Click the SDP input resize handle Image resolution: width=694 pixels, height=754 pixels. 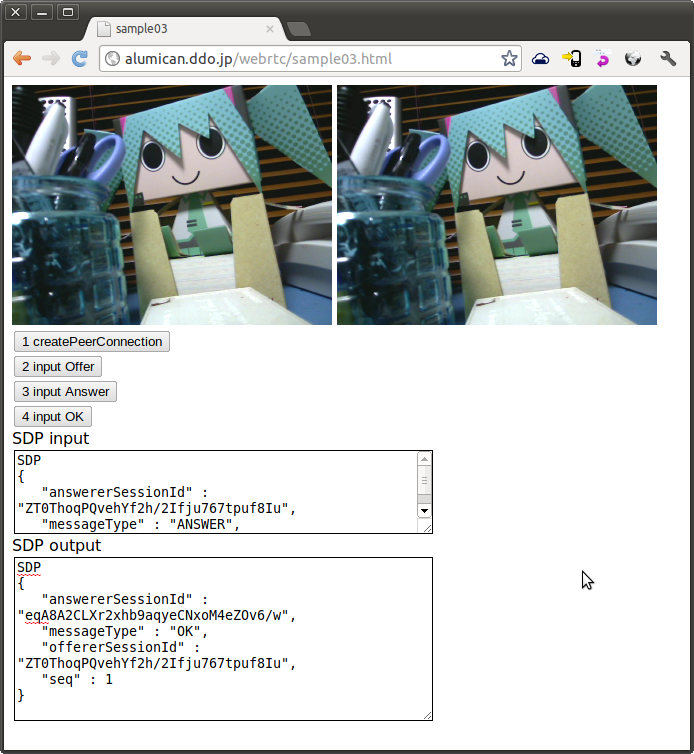point(427,528)
